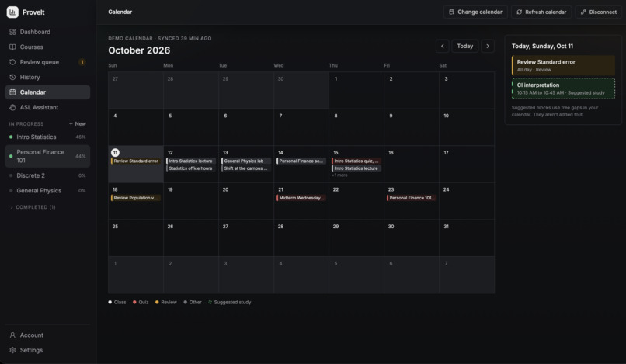Click the Calendar sidebar icon

click(12, 92)
